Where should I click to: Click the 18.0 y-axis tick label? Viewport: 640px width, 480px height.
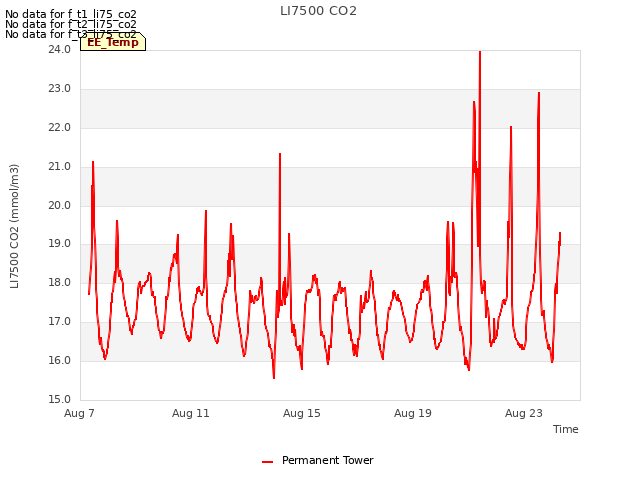[x=60, y=282]
